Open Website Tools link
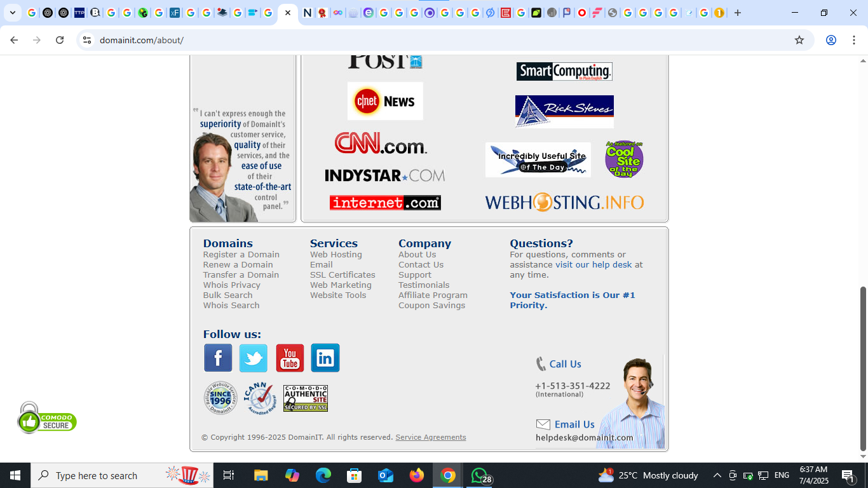 (338, 295)
